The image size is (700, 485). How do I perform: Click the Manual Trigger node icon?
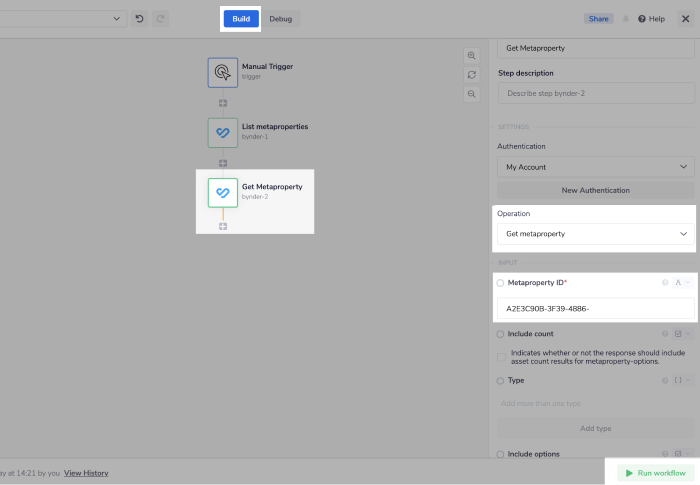point(223,72)
